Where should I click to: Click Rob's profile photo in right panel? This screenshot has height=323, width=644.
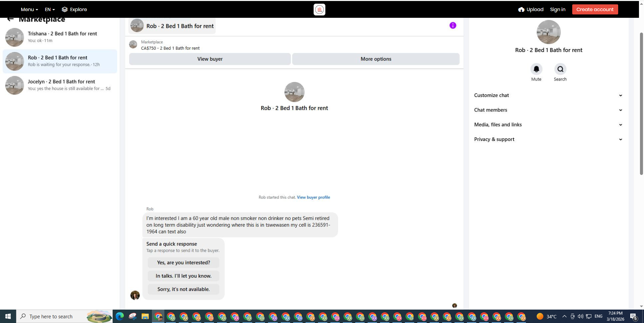coord(549,32)
